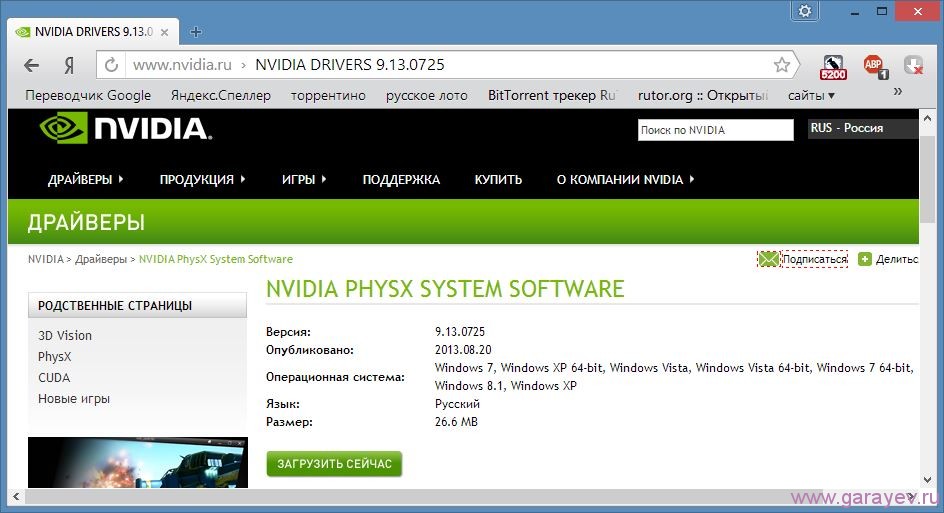Show more bookmarks with the double chevron
944x513 pixels.
tap(898, 92)
